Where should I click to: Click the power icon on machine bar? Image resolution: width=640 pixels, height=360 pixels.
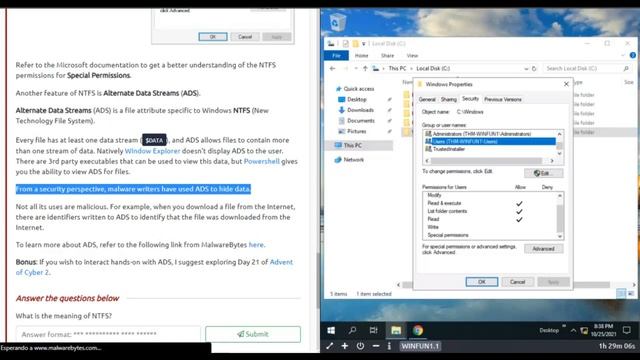360,346
